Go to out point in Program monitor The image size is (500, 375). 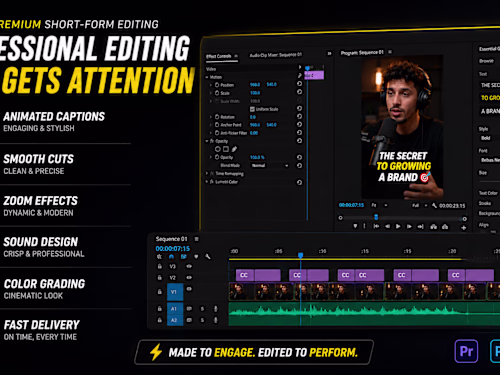(x=421, y=227)
